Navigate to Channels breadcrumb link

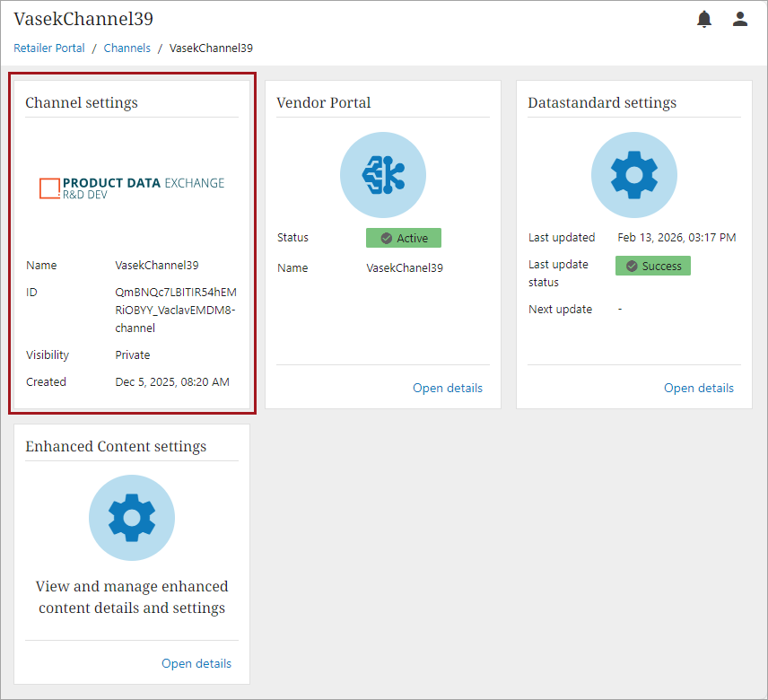pos(127,48)
